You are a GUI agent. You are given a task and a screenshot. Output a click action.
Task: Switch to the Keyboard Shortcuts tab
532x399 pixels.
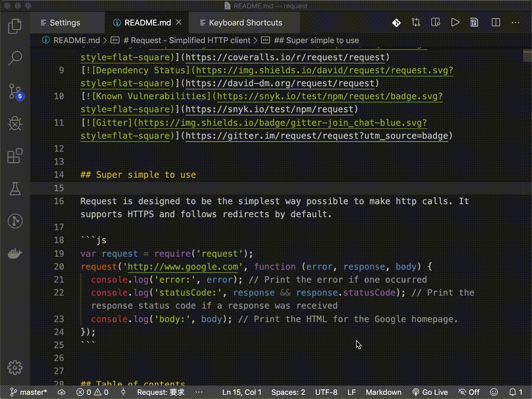[x=244, y=23]
